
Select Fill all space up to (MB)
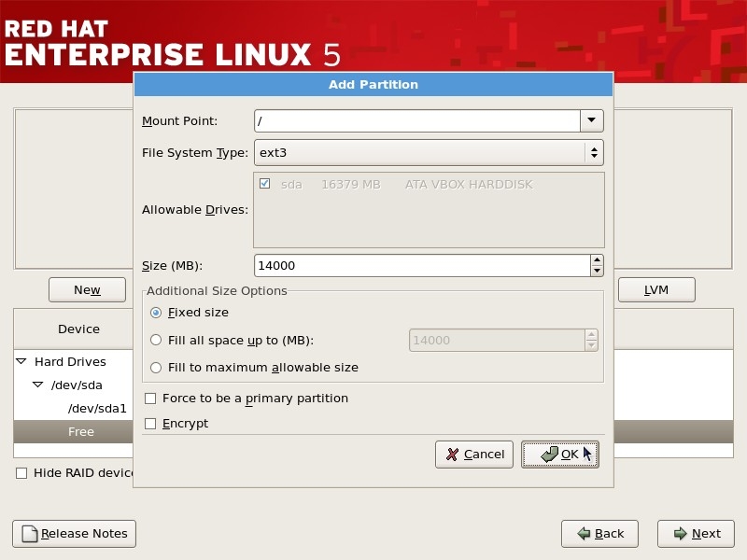click(156, 340)
